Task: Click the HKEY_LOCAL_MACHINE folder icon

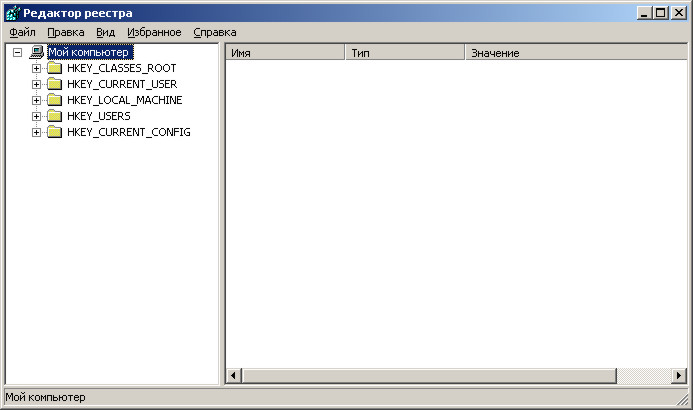Action: pyautogui.click(x=55, y=100)
